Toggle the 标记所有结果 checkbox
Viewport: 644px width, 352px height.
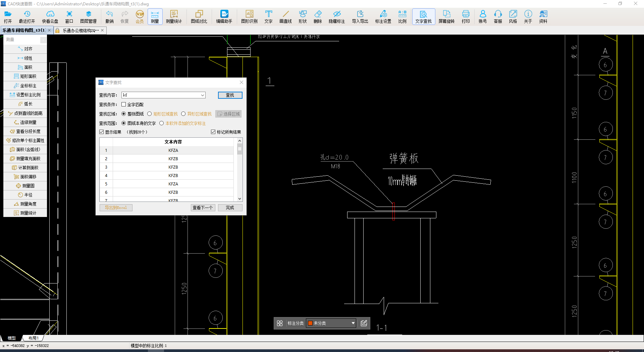213,132
